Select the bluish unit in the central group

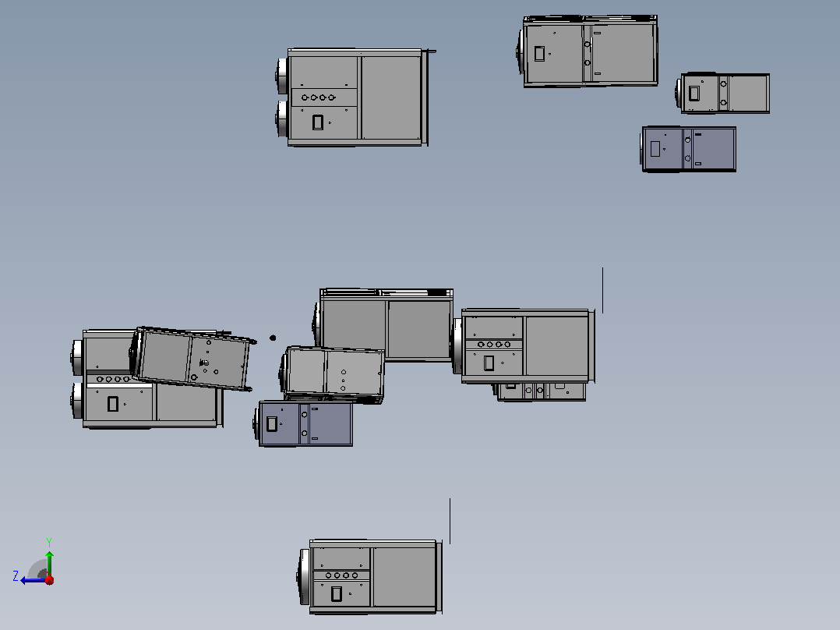coord(304,423)
